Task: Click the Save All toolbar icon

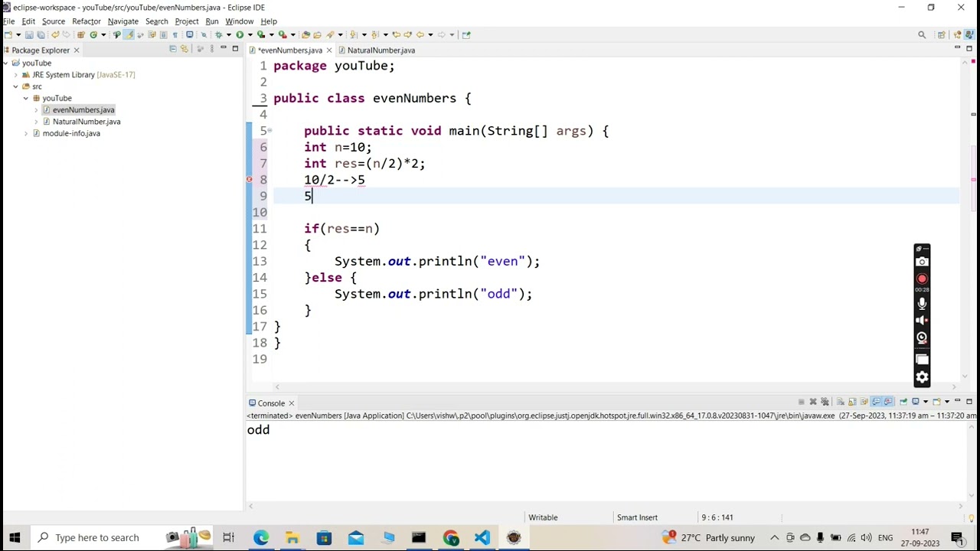Action: tap(41, 34)
